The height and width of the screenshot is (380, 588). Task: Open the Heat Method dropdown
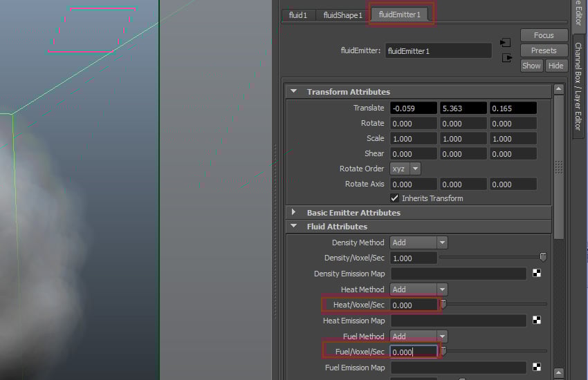[419, 289]
